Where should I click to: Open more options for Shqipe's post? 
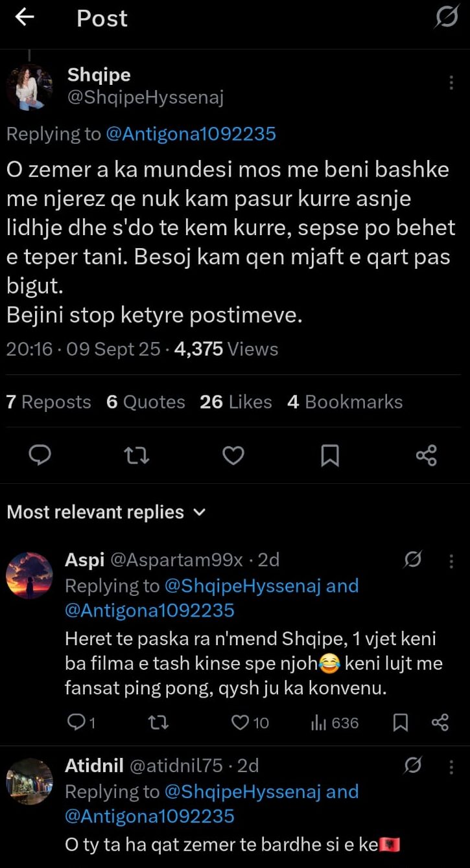coord(451,83)
